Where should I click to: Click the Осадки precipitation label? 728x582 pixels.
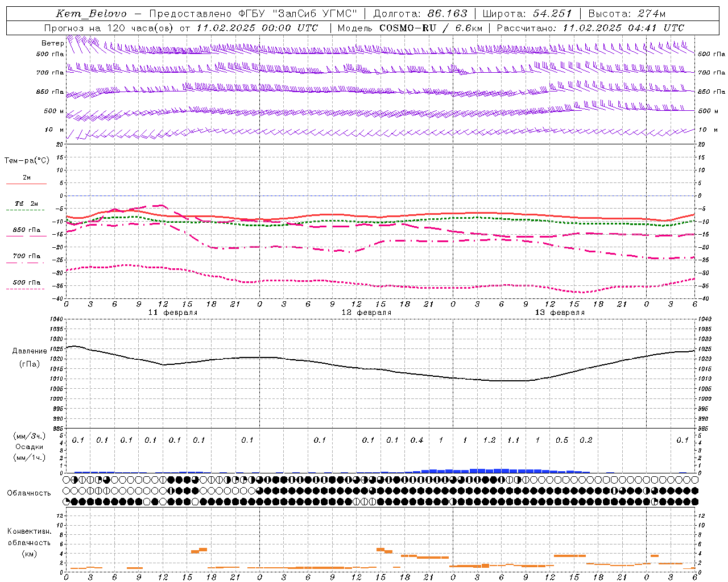coord(29,447)
